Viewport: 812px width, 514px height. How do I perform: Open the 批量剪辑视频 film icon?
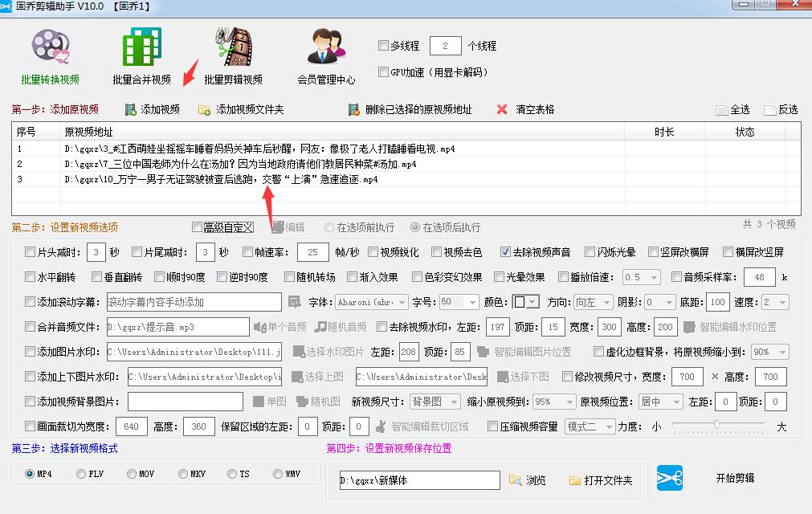[233, 47]
